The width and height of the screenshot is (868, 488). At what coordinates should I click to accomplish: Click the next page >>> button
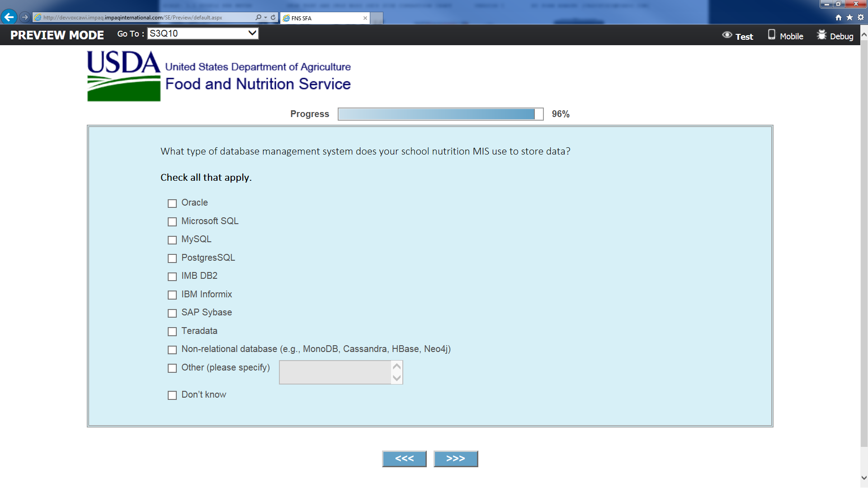pos(456,459)
